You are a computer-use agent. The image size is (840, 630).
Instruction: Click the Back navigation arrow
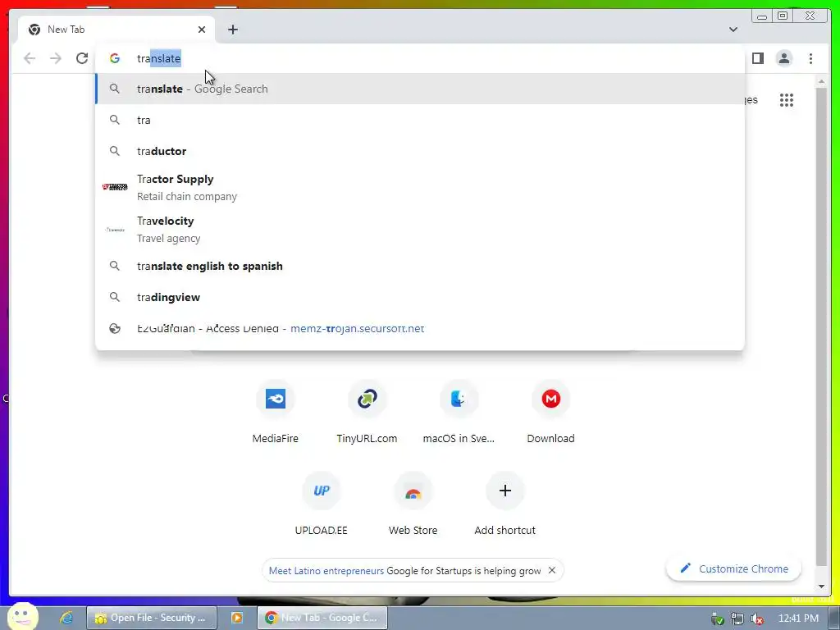(30, 58)
